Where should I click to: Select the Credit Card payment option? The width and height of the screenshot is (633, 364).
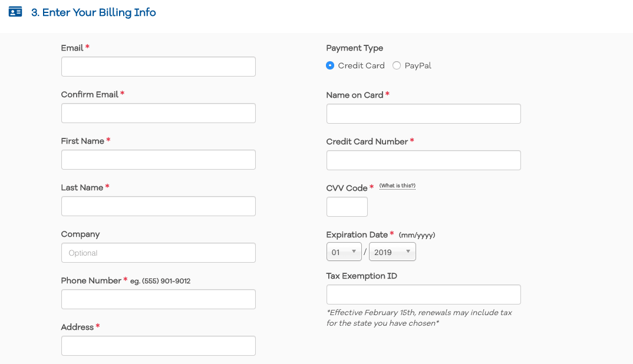tap(330, 65)
